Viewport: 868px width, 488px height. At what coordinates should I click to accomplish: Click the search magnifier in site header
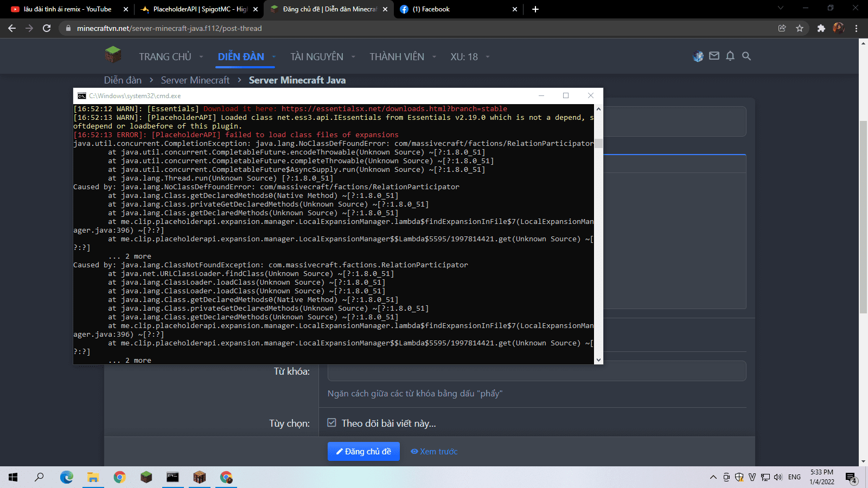click(746, 56)
